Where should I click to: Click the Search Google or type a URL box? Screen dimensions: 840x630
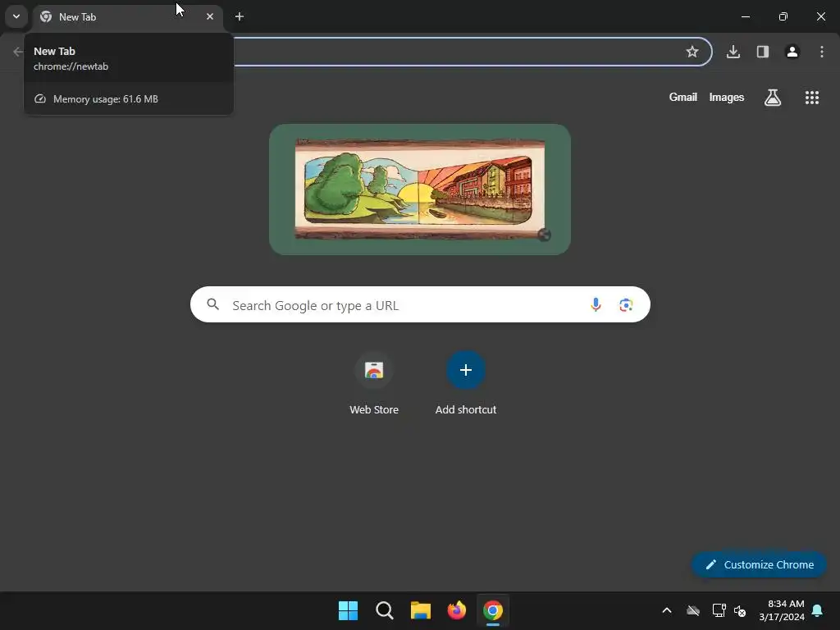420,305
